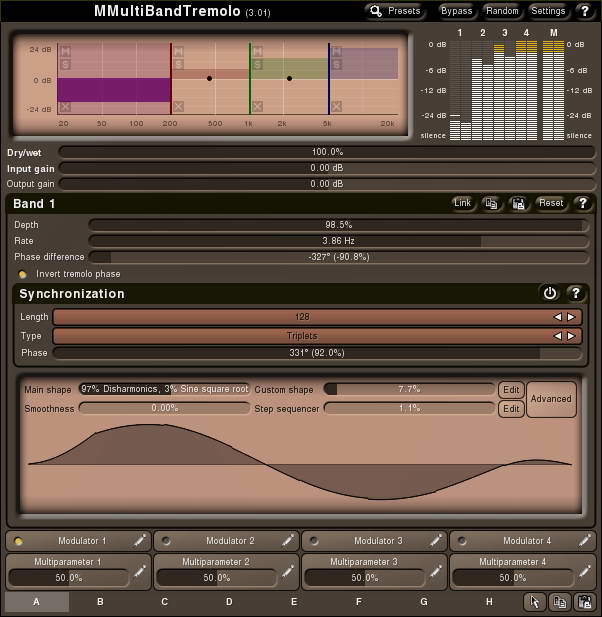Screen dimensions: 602x617
Task: Click the blue crossover line near 5k
Action: [x=329, y=79]
